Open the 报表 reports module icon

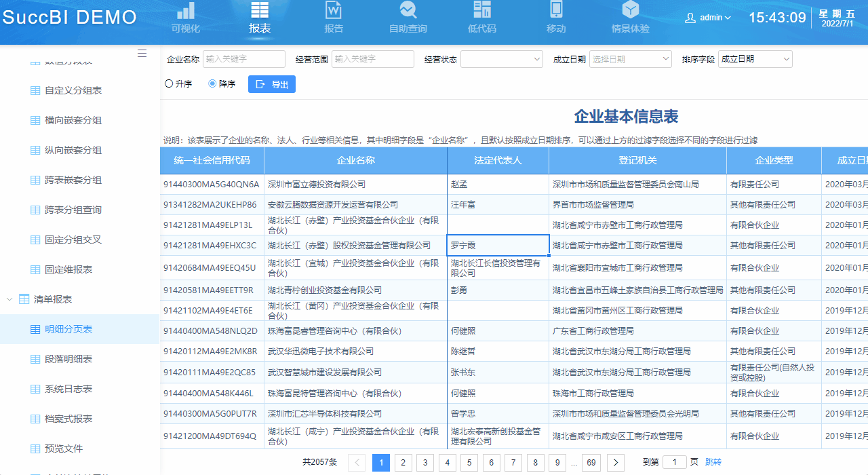(x=260, y=10)
